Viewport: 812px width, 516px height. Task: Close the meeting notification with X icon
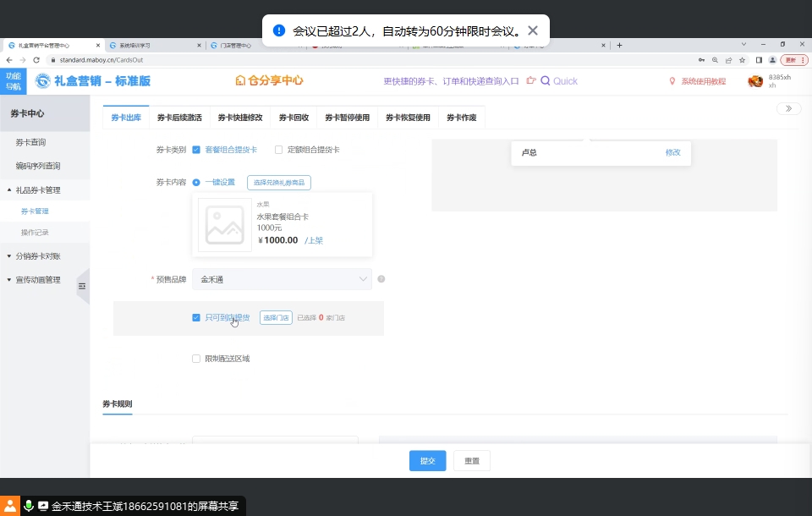pyautogui.click(x=532, y=30)
